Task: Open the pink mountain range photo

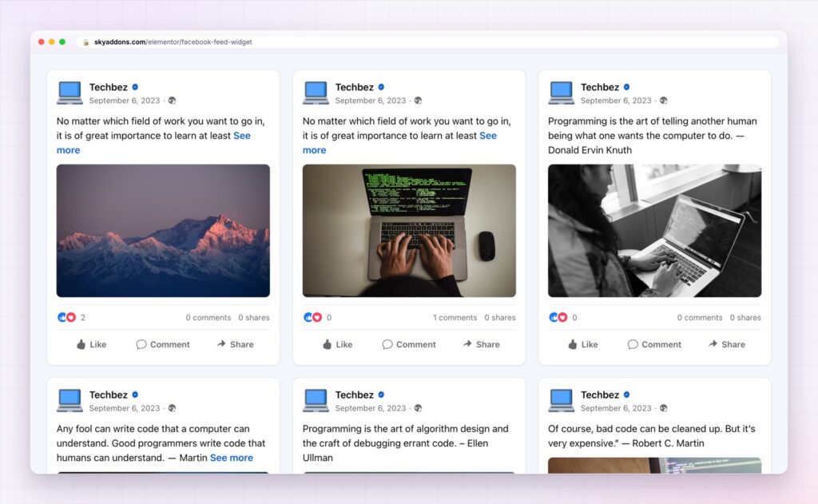Action: point(163,231)
